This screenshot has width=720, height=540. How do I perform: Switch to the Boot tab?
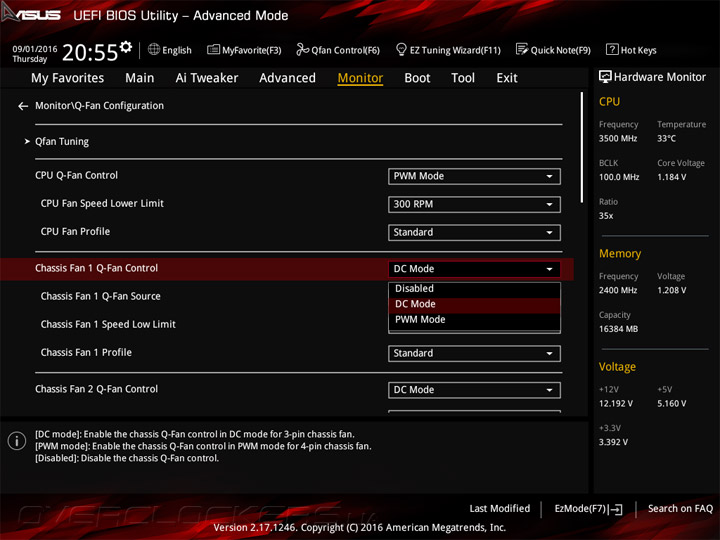[417, 78]
